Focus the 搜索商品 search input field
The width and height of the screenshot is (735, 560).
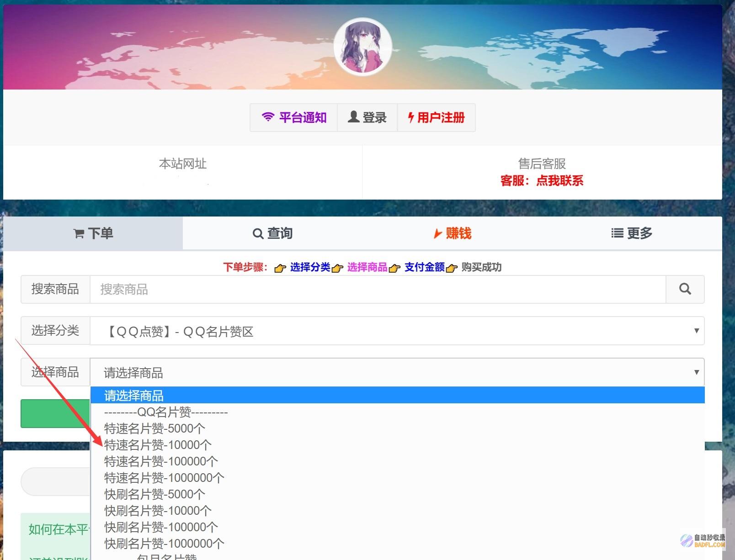point(378,289)
